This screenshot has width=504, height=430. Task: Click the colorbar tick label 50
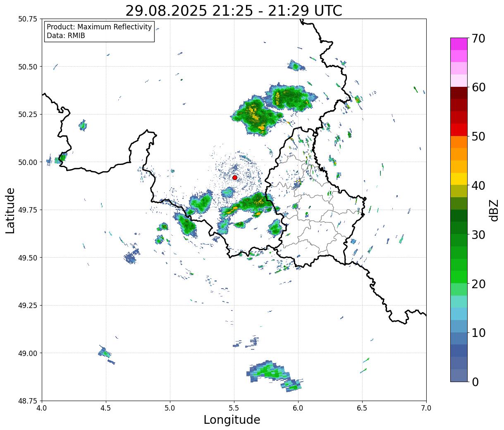[478, 136]
